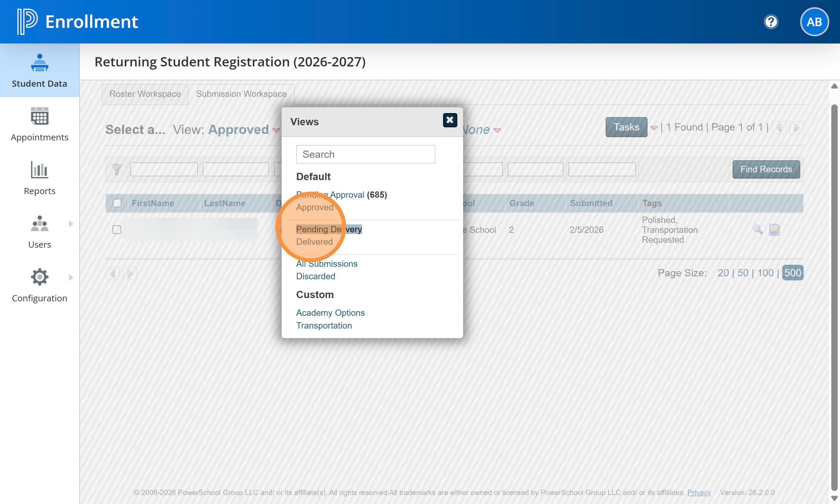
Task: Close the Views dialog
Action: 449,120
